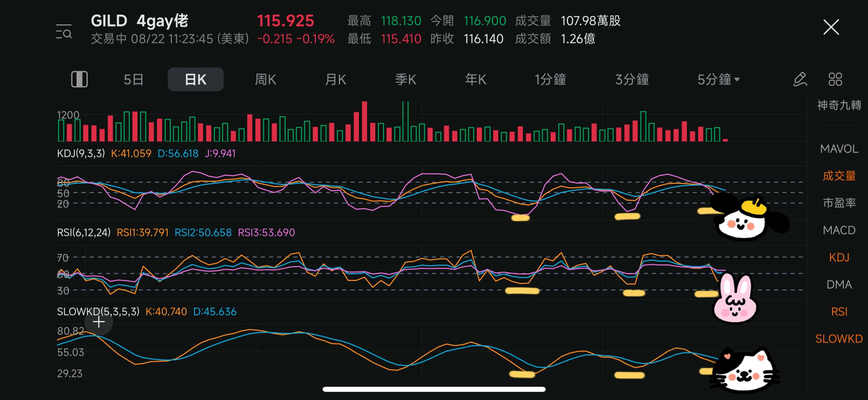Tap the 最高 118.130 value

[401, 21]
